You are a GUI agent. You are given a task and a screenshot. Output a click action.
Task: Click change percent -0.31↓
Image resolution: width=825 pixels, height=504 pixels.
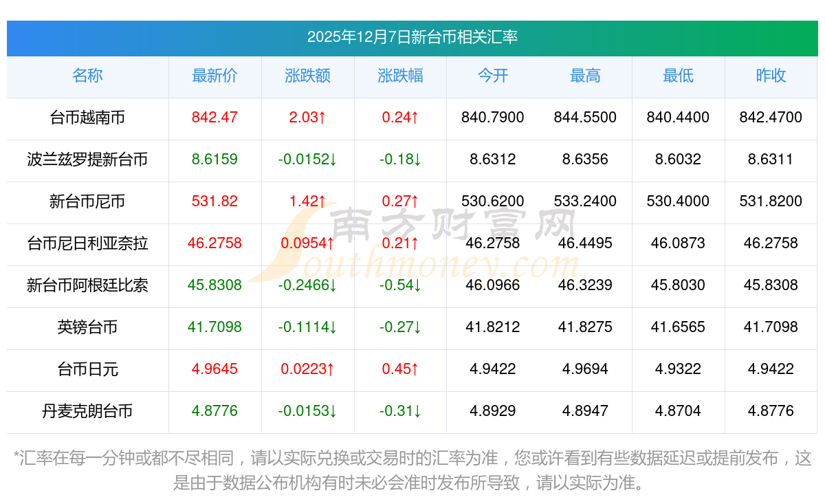[400, 411]
